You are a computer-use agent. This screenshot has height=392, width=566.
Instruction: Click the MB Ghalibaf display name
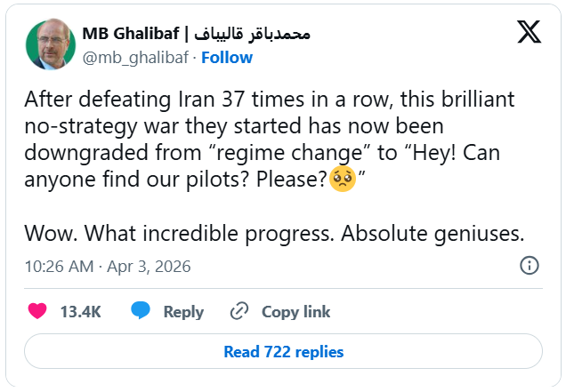[x=131, y=34]
